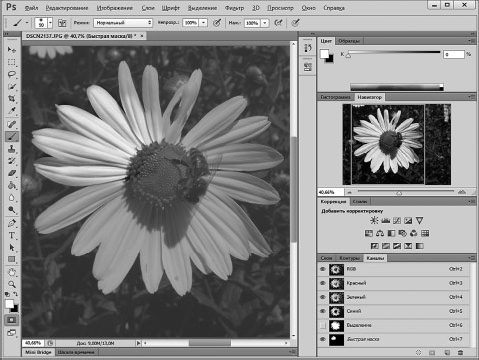This screenshot has height=360, width=479.
Task: Open the Mini Bridge panel tab
Action: coord(38,352)
